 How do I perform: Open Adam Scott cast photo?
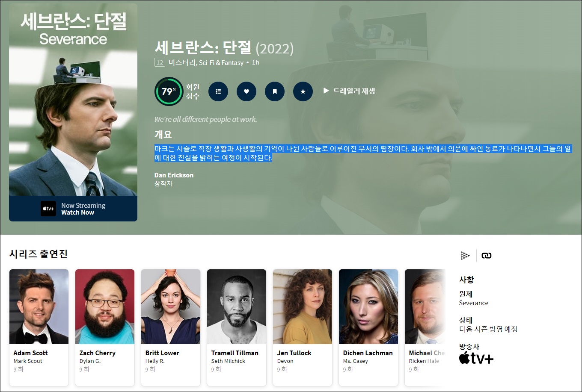pos(39,307)
